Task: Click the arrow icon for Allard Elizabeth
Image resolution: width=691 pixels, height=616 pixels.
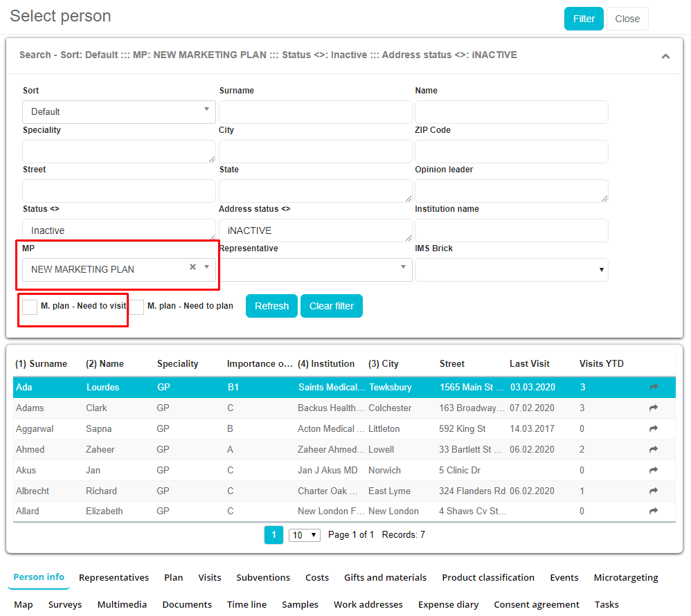Action: (x=654, y=511)
